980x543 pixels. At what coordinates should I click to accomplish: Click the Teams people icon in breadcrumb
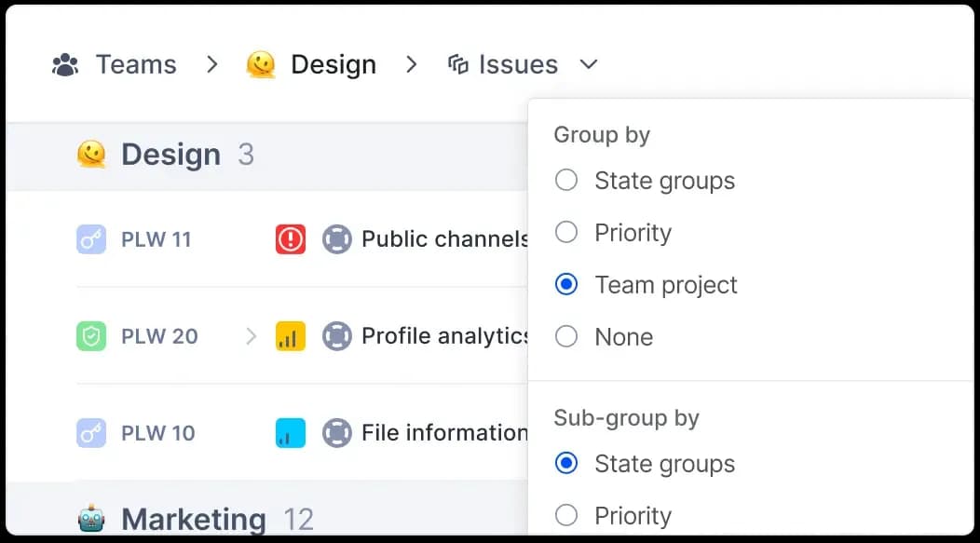click(x=63, y=63)
